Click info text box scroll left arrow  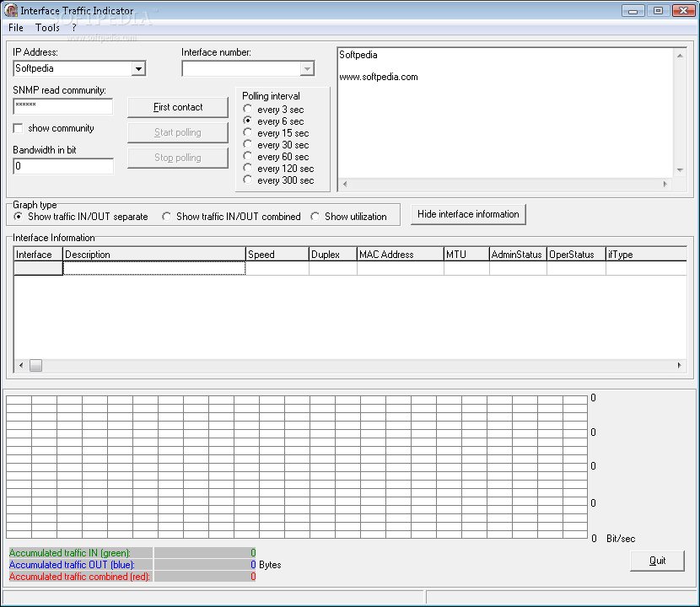(345, 184)
